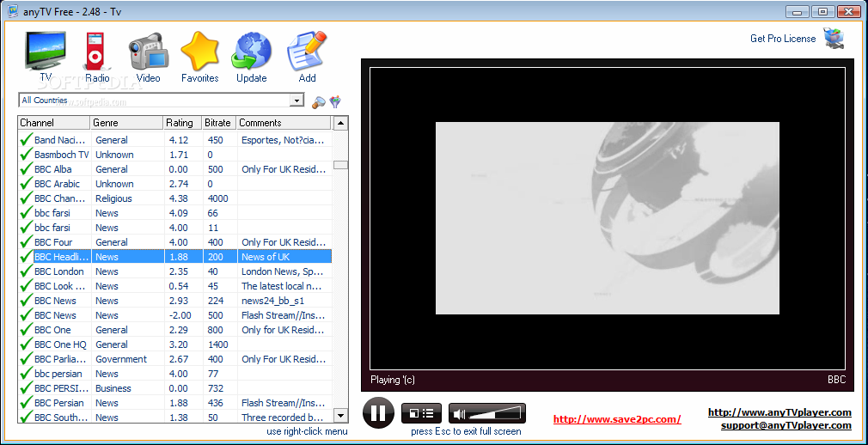The image size is (868, 445).
Task: Select BBC News with rating -2.00
Action: [175, 315]
